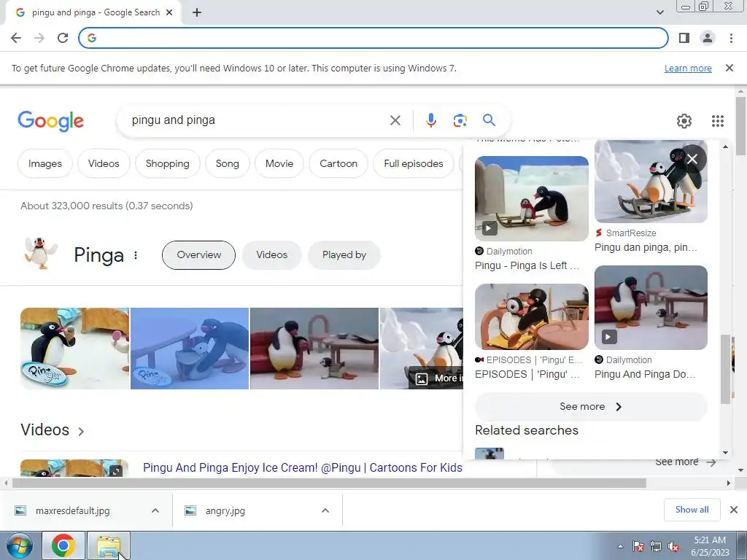The height and width of the screenshot is (560, 747).
Task: Open EPISODES Pingu image result
Action: 532,317
